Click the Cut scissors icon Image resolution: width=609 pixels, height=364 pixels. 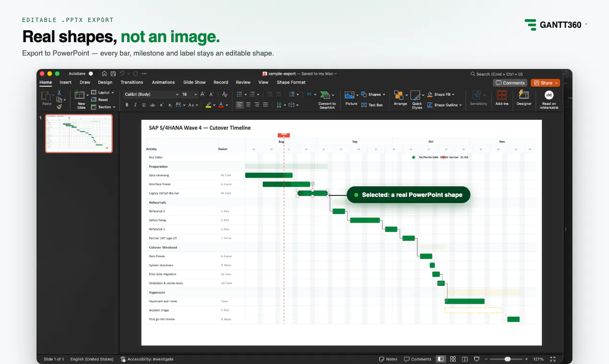click(59, 93)
